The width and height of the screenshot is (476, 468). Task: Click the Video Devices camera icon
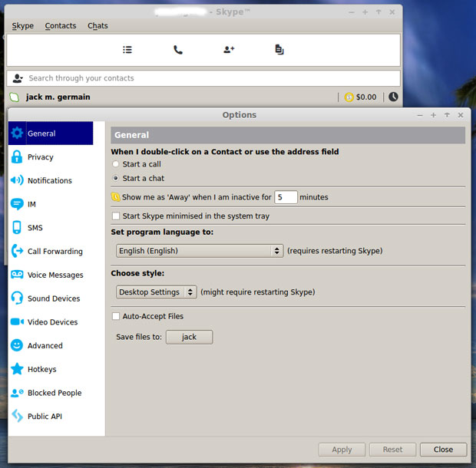click(x=17, y=321)
